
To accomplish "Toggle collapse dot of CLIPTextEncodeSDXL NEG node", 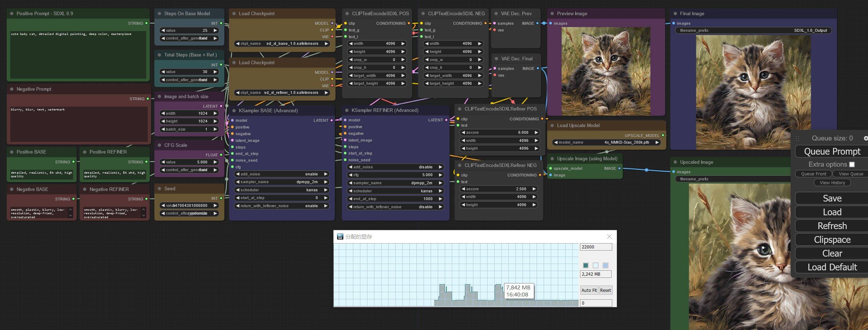I will click(x=423, y=13).
